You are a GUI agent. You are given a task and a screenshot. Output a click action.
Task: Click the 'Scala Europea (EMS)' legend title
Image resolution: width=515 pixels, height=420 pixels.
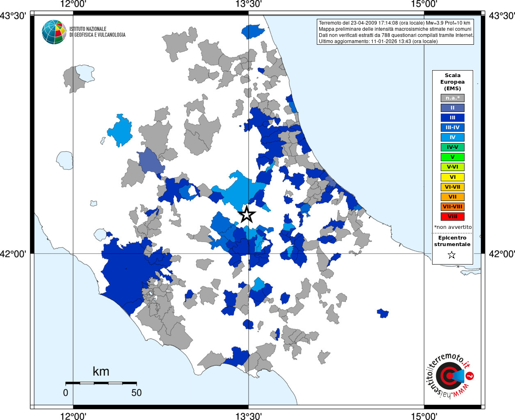(453, 82)
